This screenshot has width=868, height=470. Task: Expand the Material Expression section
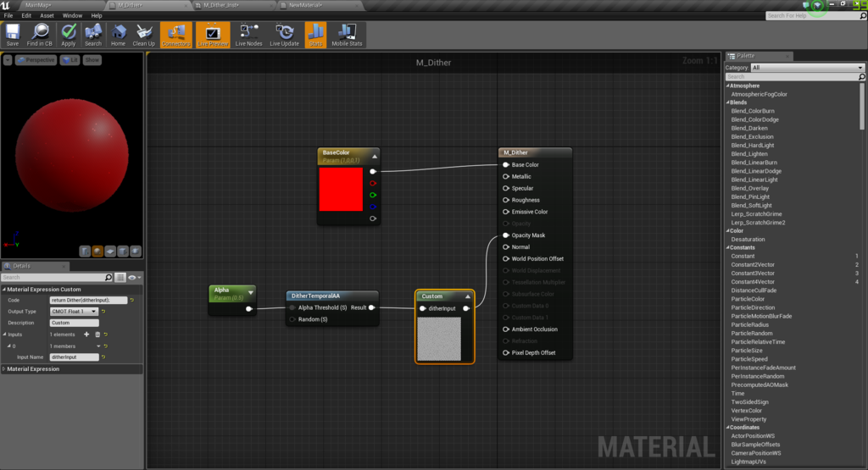[x=4, y=369]
